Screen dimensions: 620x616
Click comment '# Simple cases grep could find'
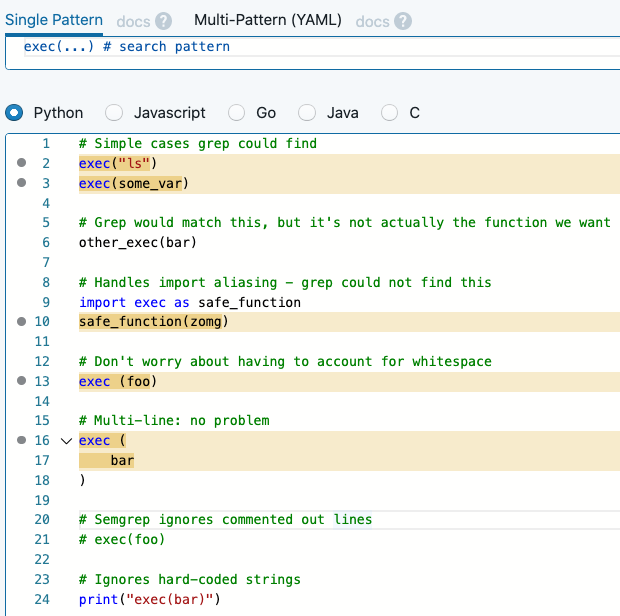[x=198, y=143]
